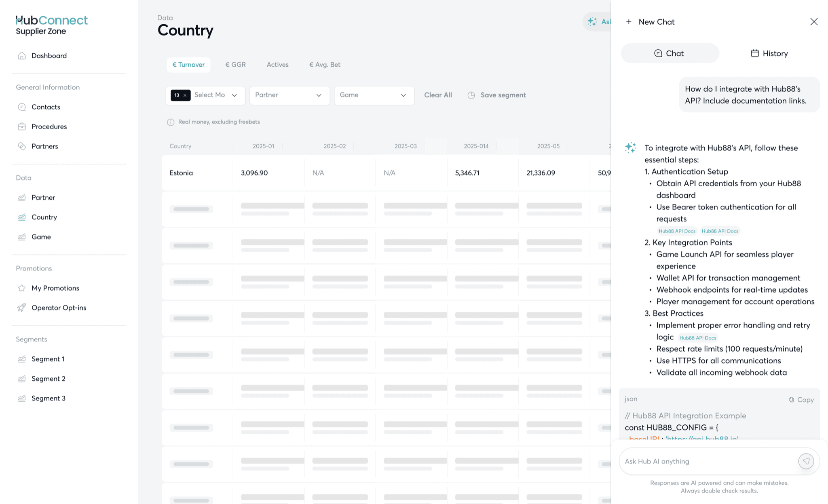Open the Partner filter dropdown
Viewport: 828px width, 504px height.
[x=289, y=95]
